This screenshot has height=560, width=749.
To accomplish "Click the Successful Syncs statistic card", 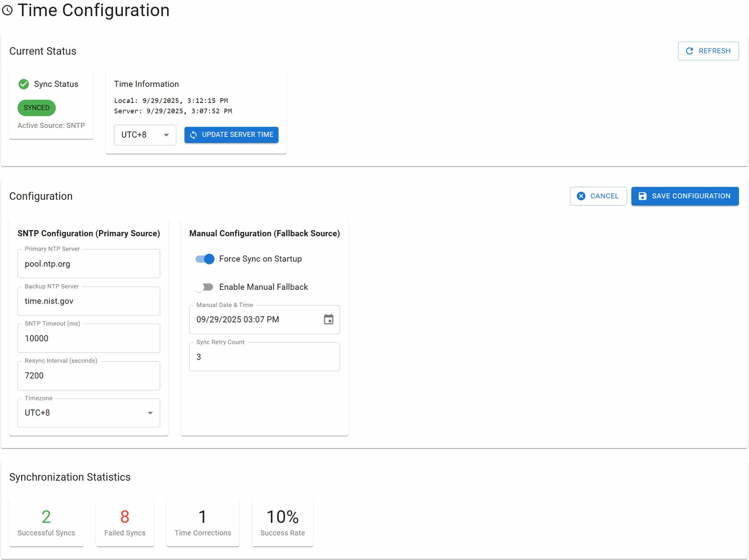I will click(x=46, y=523).
